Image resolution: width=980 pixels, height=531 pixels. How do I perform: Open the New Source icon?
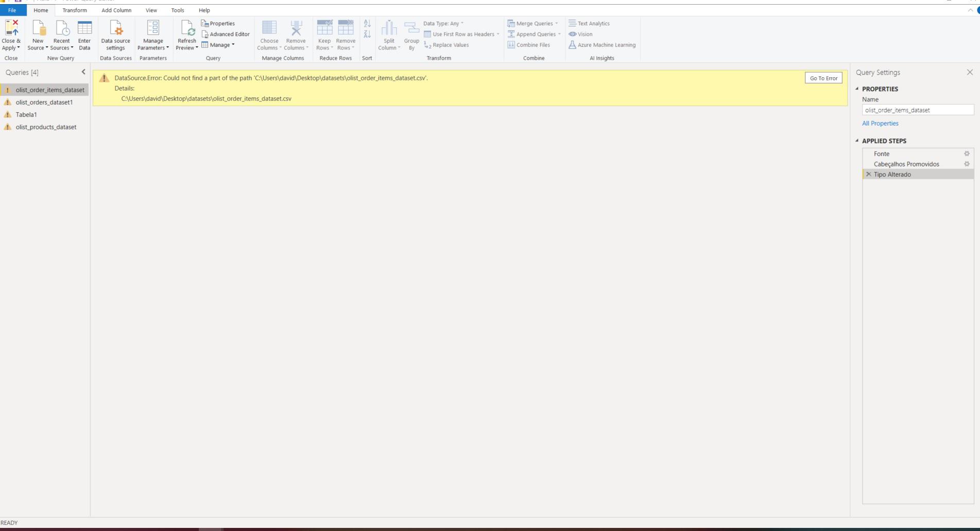pyautogui.click(x=39, y=28)
